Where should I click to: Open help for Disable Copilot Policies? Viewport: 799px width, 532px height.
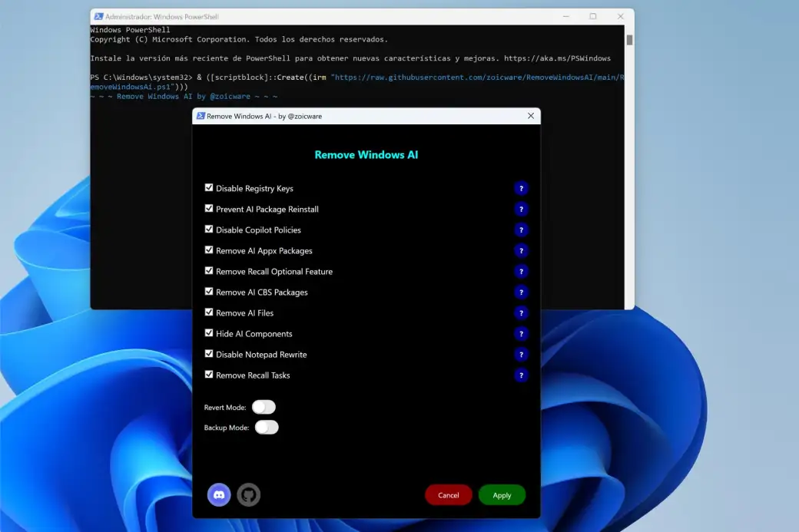522,230
